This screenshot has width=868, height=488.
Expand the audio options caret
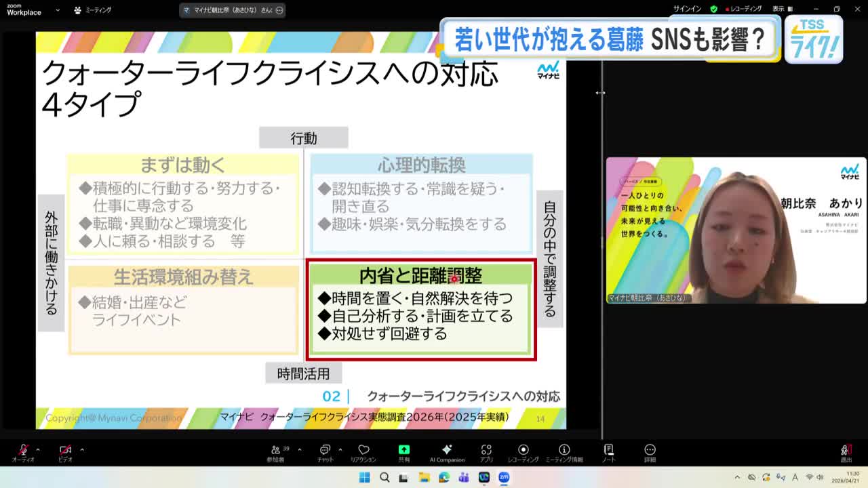(x=38, y=449)
